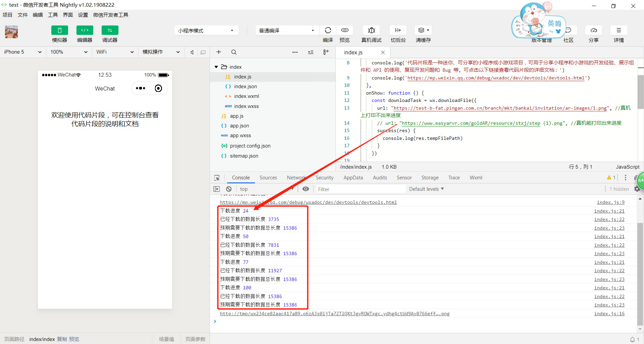Click the warning count indicator

611,178
